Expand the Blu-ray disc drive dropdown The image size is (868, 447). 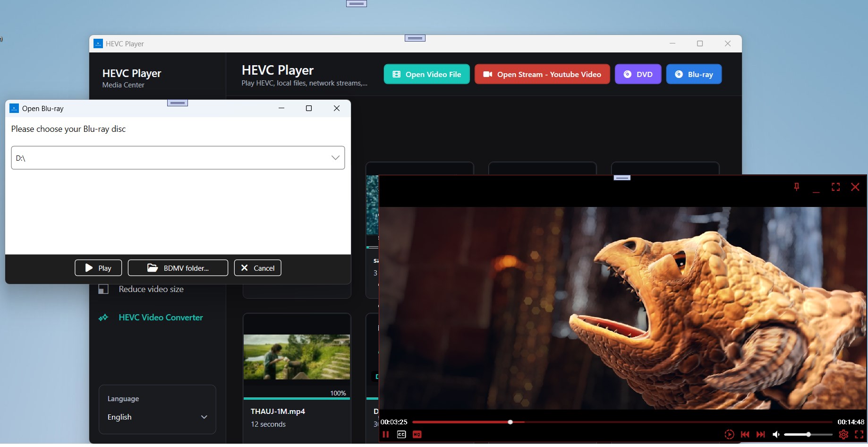point(335,158)
